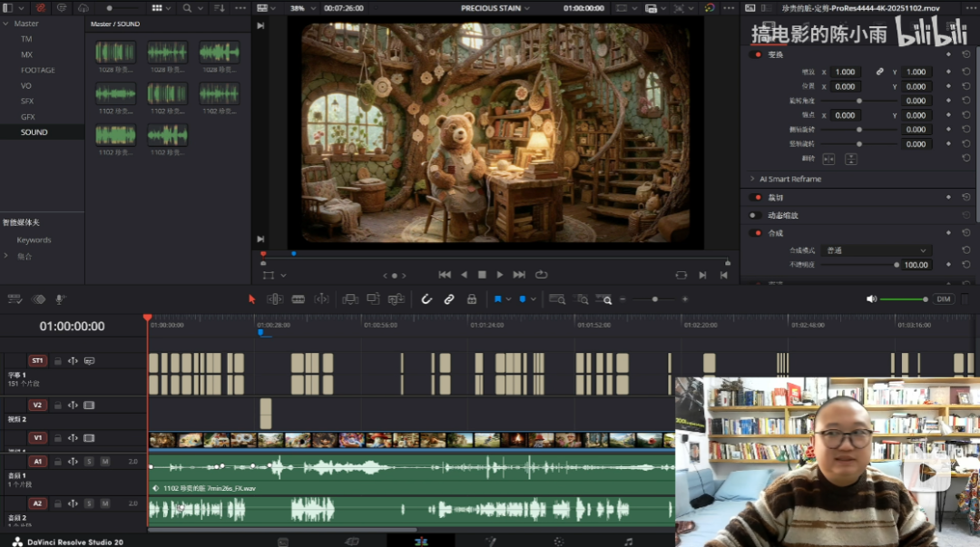The image size is (980, 547).
Task: Disable the Transform (变换) section toggle
Action: (x=757, y=54)
